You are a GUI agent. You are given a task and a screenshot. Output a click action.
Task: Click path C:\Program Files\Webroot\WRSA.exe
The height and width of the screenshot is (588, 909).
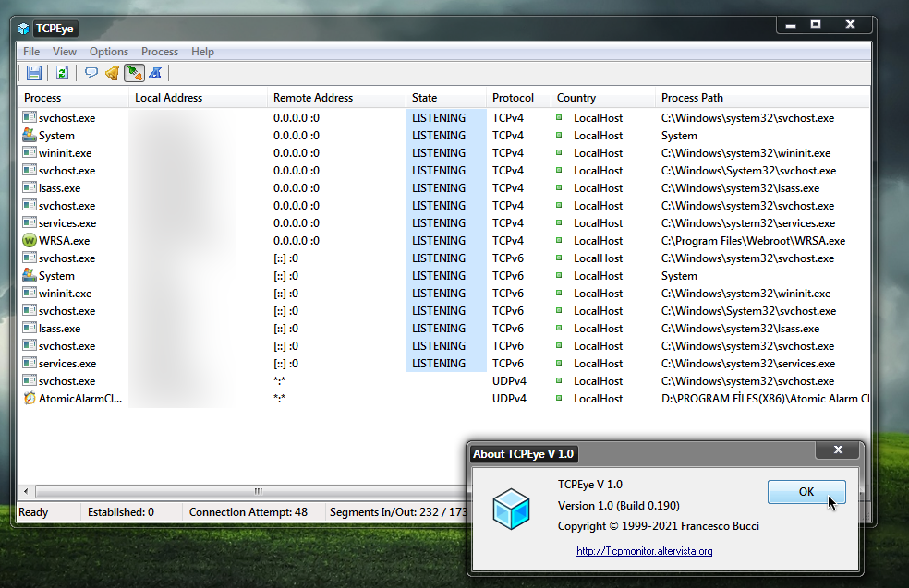pos(753,240)
